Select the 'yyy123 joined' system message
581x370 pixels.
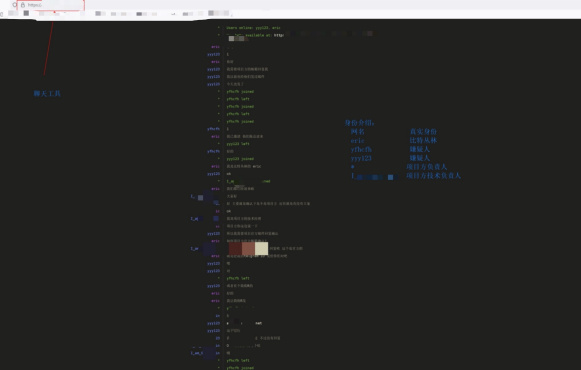[240, 159]
